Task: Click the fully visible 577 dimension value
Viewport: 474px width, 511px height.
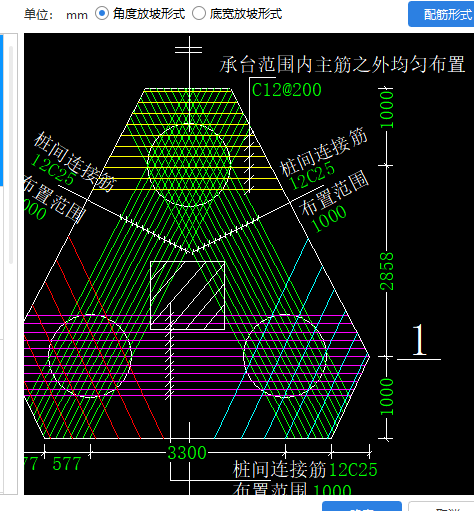Action: click(x=67, y=464)
